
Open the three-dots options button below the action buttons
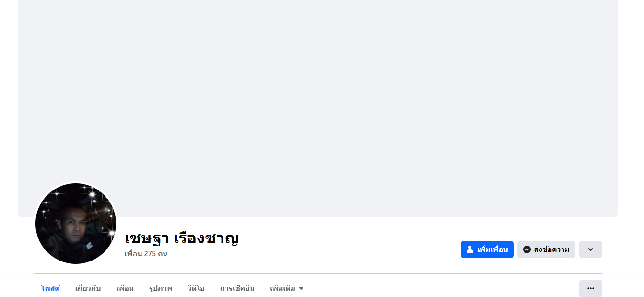click(x=590, y=288)
